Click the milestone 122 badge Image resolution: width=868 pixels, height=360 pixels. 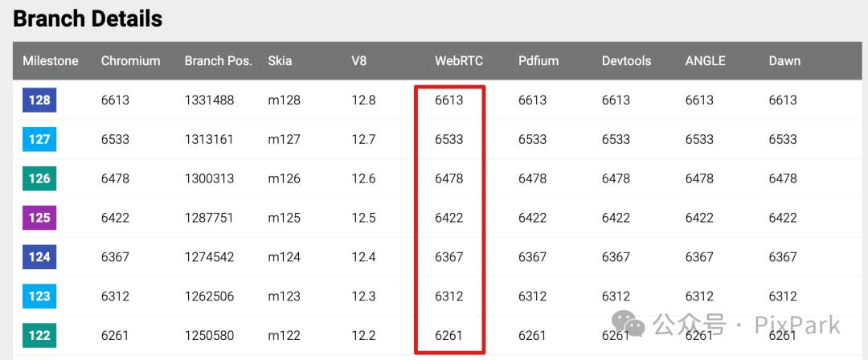pos(39,335)
